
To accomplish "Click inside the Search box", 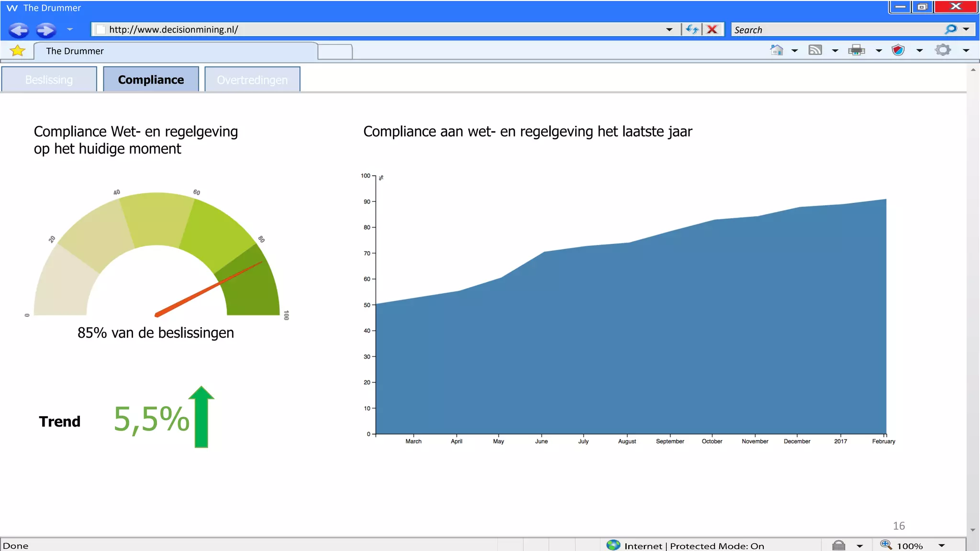I will (837, 30).
